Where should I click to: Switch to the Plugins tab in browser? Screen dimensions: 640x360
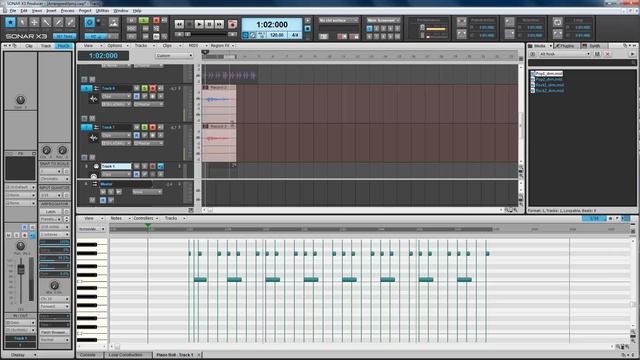point(566,46)
